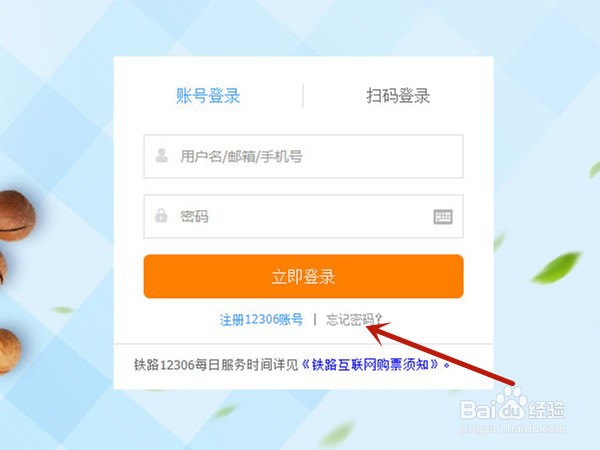Focus the 密码 password field
Image resolution: width=600 pixels, height=450 pixels.
(303, 216)
